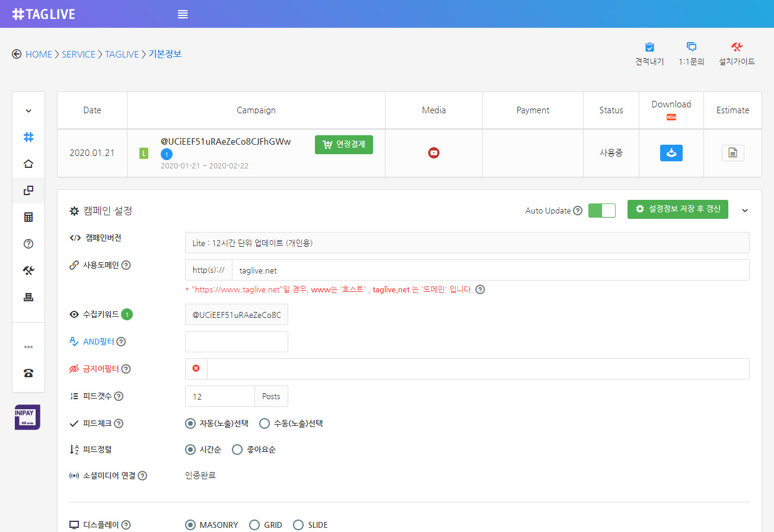Click the green L badge

click(144, 154)
